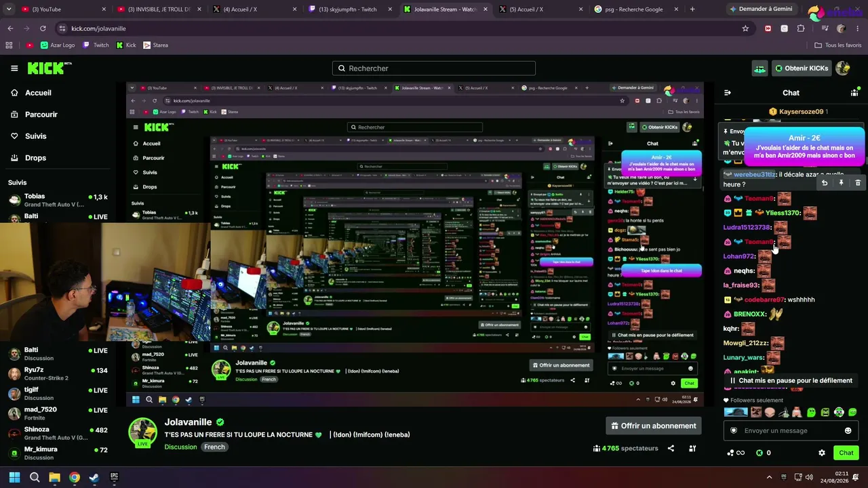Viewport: 868px width, 488px height.
Task: Share the Jolavanille stream
Action: point(671,448)
